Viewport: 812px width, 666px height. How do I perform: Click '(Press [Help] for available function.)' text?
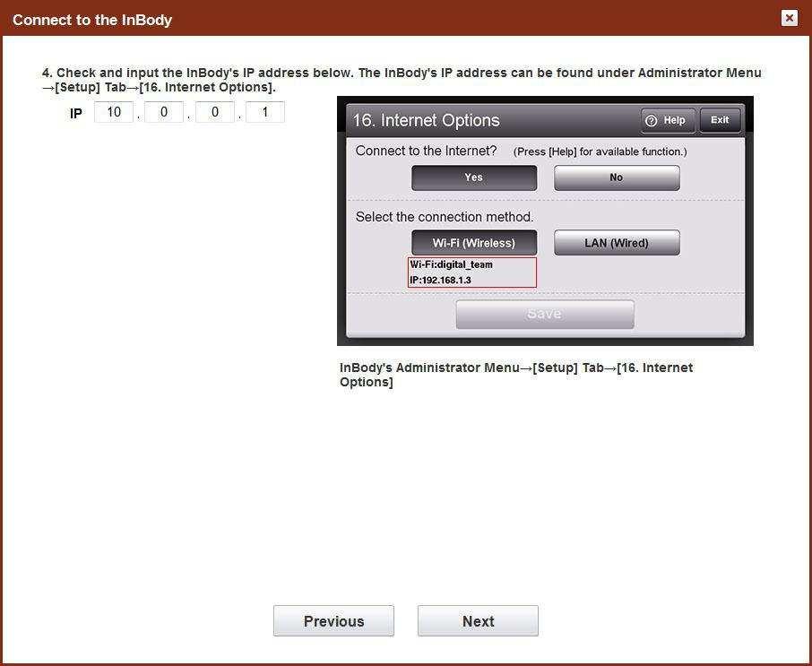[600, 151]
